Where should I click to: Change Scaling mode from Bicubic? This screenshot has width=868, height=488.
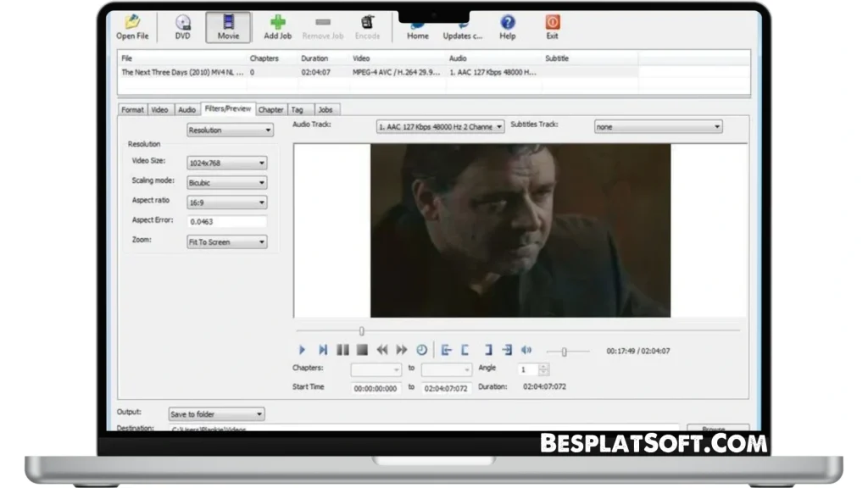225,181
